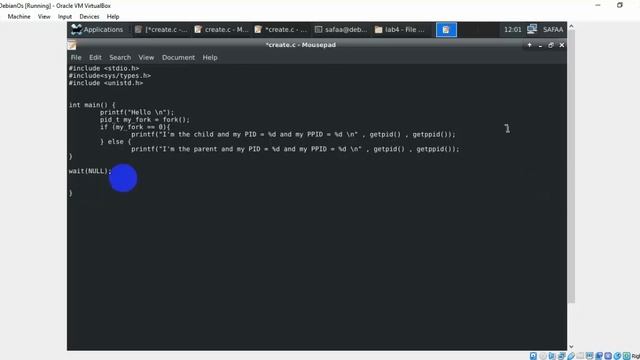
Task: Maximize the Mousepad window
Action: (551, 45)
